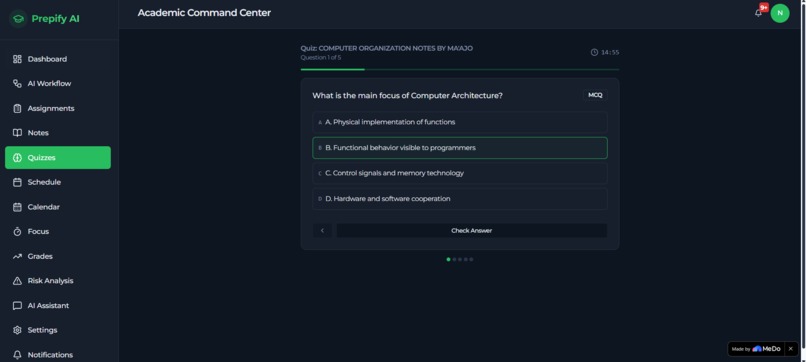Click the MeDo logo badge
The image size is (806, 362).
point(756,349)
